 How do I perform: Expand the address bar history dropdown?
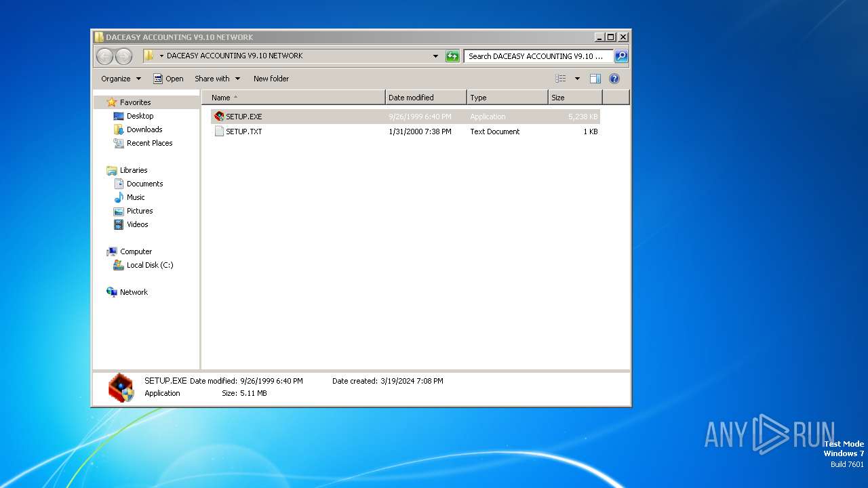click(x=435, y=56)
